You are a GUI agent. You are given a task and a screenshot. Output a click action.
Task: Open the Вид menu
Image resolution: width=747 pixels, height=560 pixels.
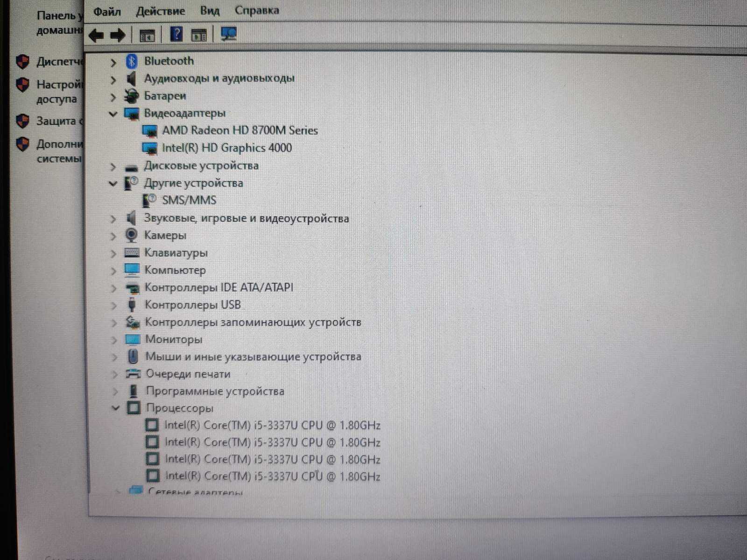click(x=210, y=11)
